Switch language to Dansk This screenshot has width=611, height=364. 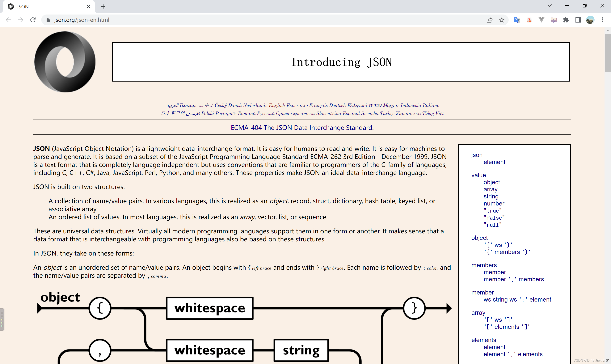tap(235, 105)
